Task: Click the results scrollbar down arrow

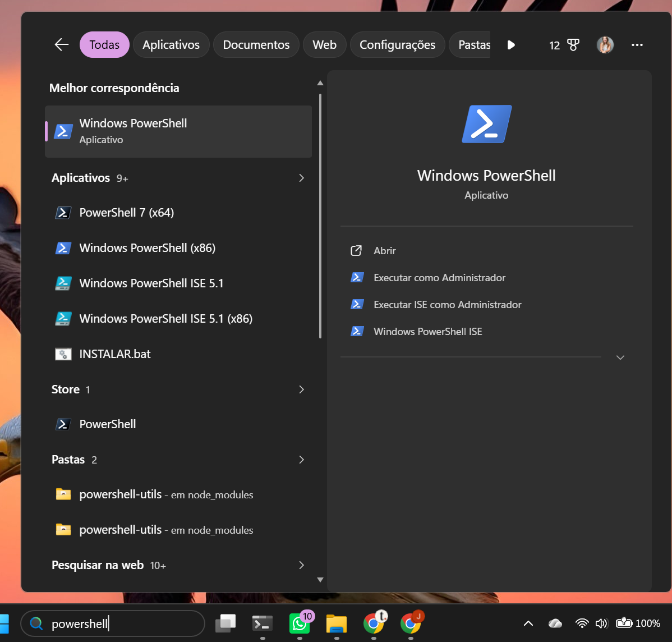Action: [x=320, y=580]
